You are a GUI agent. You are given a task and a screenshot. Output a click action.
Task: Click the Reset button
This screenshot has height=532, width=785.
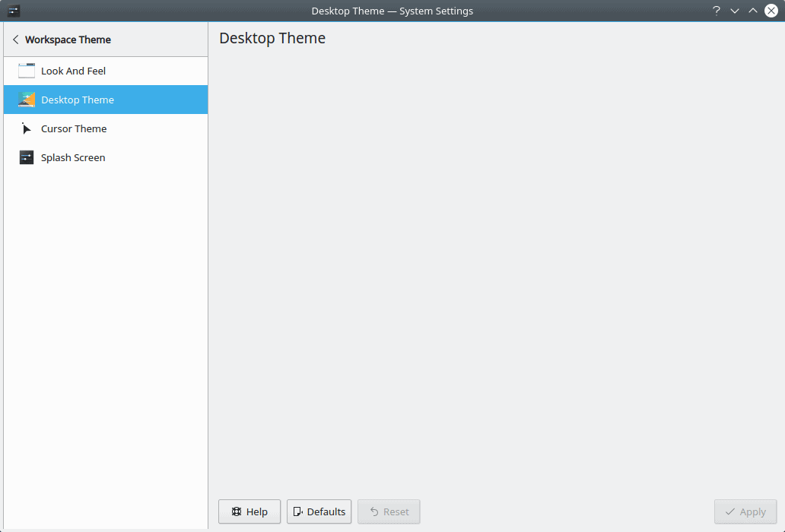(x=389, y=511)
